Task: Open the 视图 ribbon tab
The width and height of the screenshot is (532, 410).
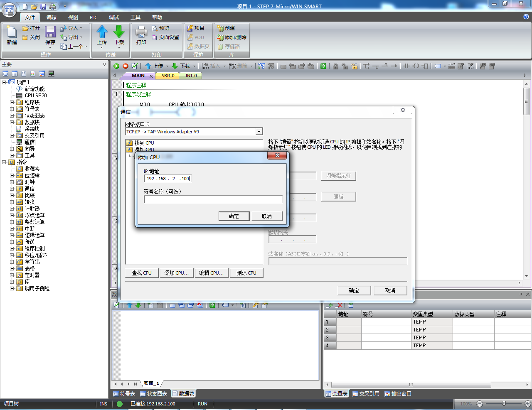Action: point(73,17)
